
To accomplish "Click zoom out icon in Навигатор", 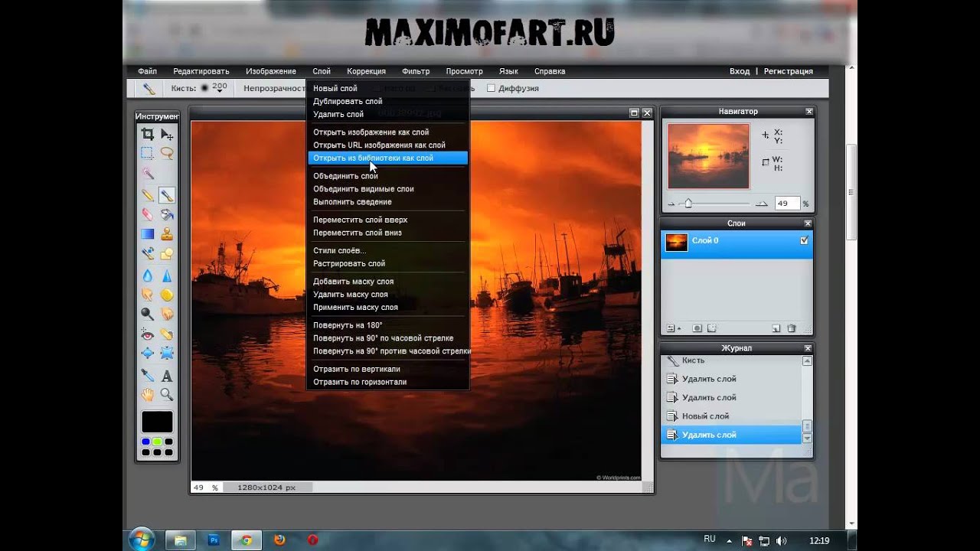I will point(671,204).
